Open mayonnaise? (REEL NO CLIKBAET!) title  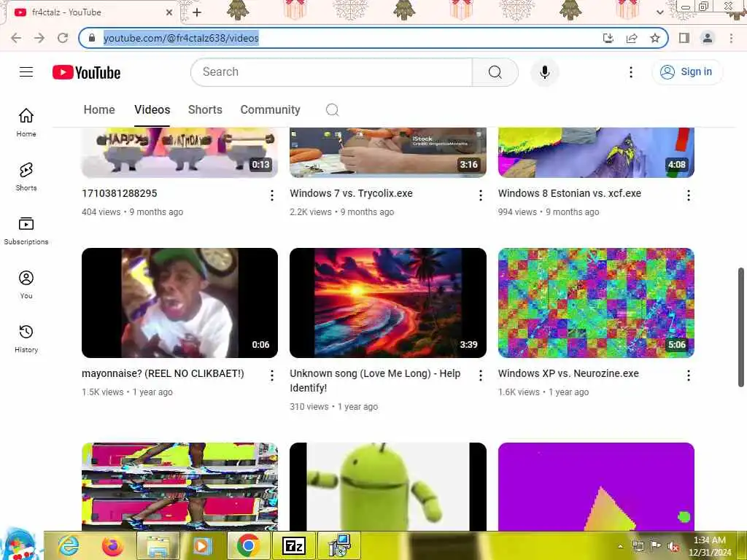click(x=163, y=373)
